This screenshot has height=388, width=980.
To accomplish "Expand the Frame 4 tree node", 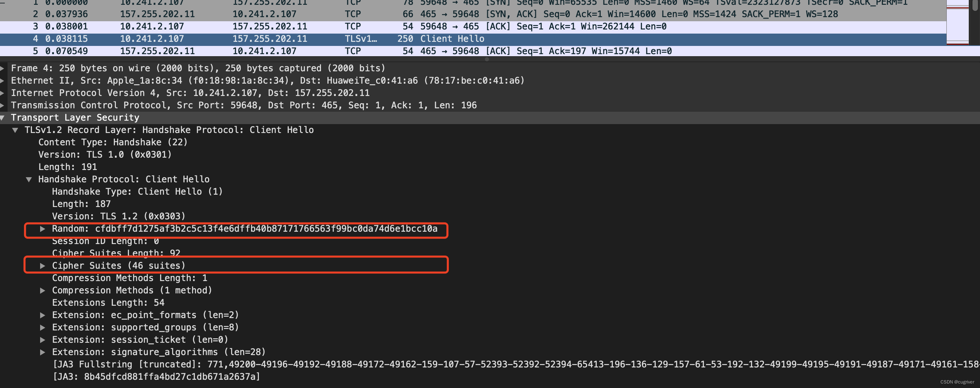I will pyautogui.click(x=2, y=69).
